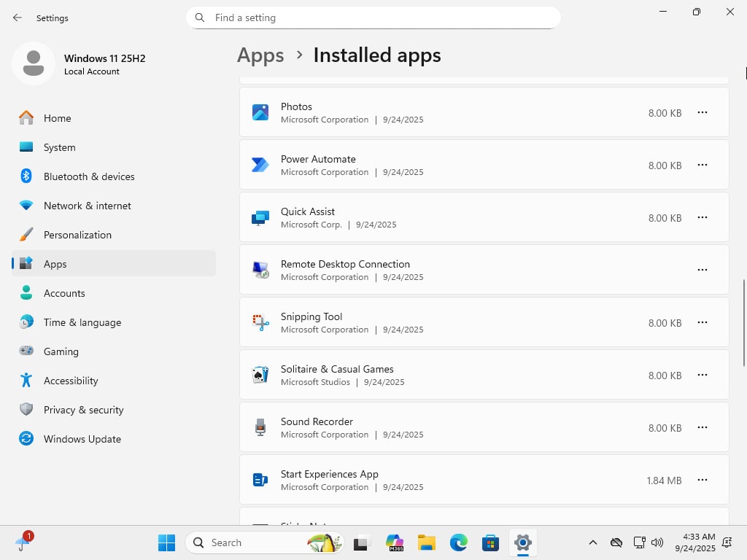Click the volume speaker tray icon

(x=657, y=542)
